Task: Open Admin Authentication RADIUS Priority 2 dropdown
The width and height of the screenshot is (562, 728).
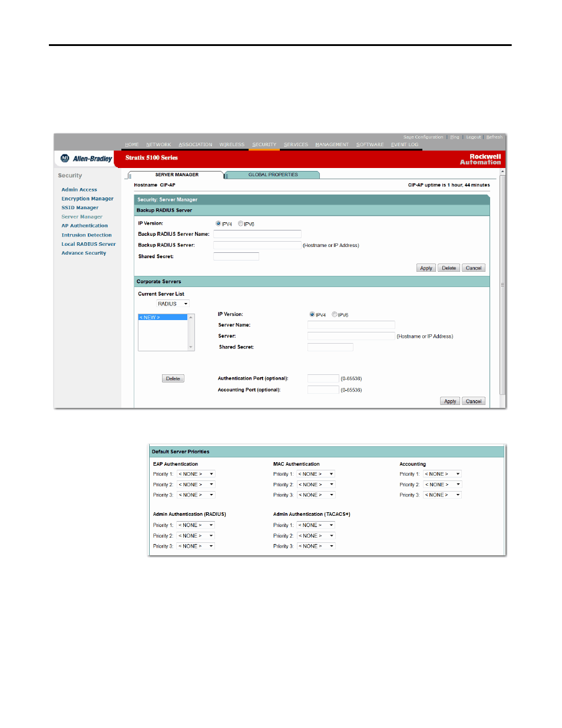Action: (196, 536)
